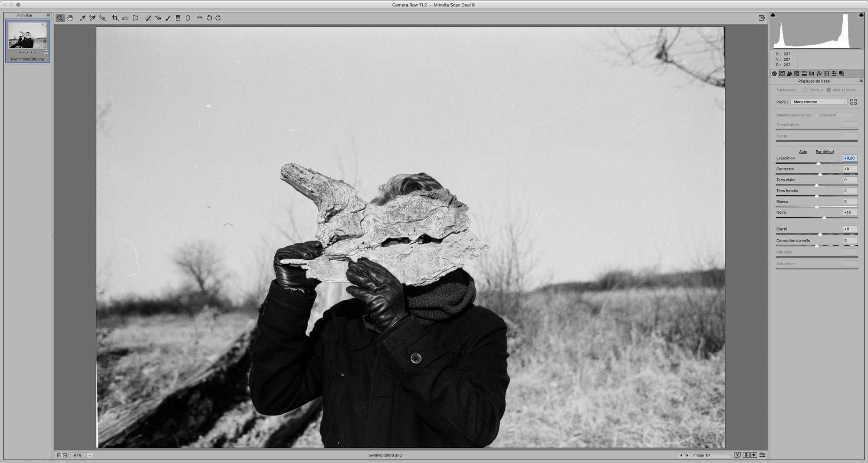Screen dimensions: 868x463
Task: Select the Graduated Filter tool
Action: 178,18
